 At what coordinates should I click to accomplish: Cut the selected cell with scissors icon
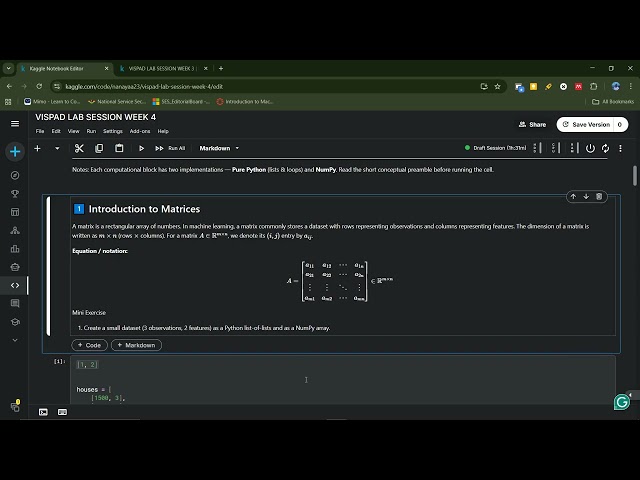[x=79, y=148]
